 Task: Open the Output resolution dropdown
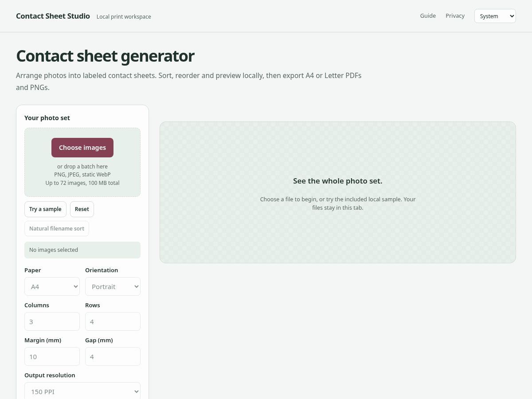82,391
